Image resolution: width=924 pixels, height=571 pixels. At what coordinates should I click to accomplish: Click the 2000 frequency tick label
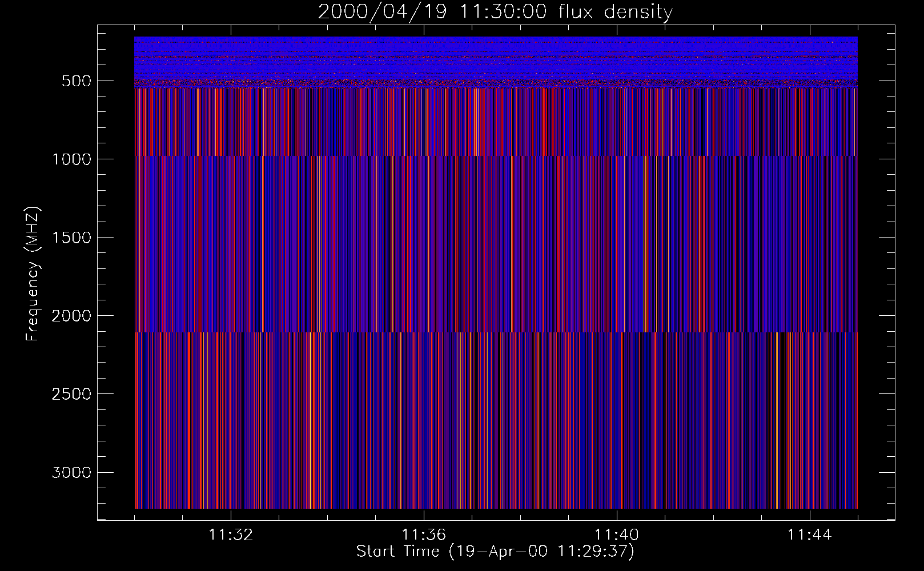[x=71, y=316]
